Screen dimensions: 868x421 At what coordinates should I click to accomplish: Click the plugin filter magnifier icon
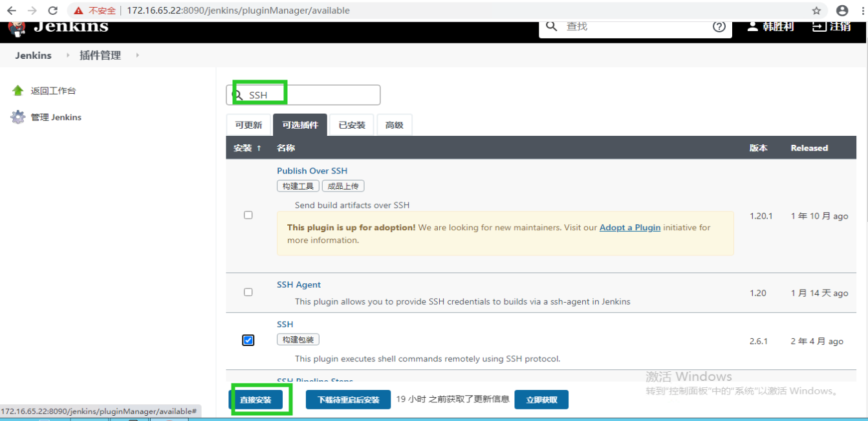tap(237, 95)
